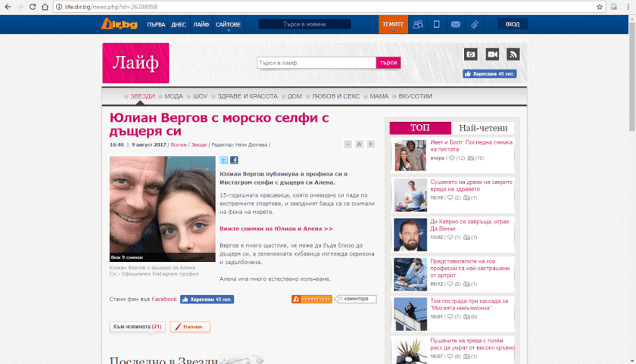The width and height of the screenshot is (636, 364).
Task: Open ДНЕС in the top navigation
Action: pos(179,25)
